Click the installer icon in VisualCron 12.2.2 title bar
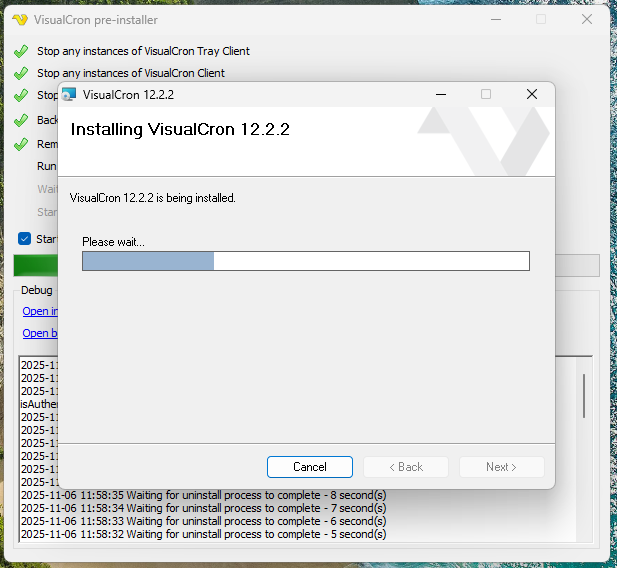The image size is (617, 568). click(69, 95)
